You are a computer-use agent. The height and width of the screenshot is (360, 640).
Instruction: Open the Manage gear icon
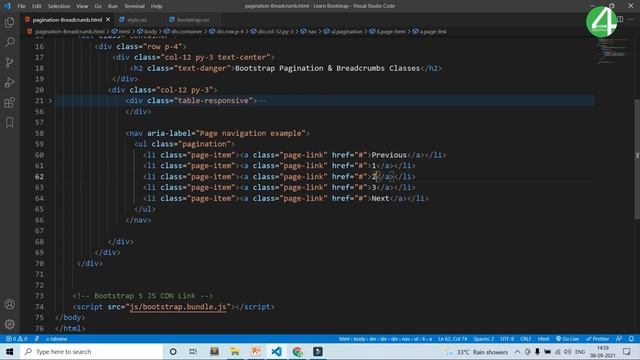pos(9,324)
